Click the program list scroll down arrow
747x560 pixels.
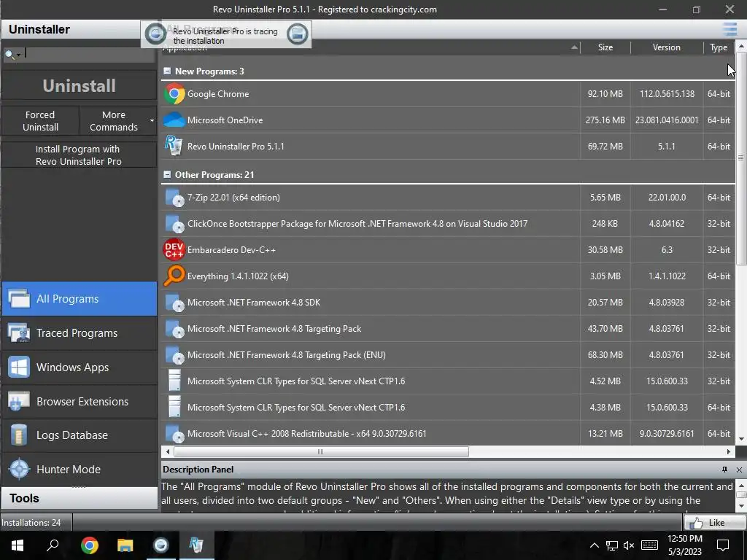[741, 439]
